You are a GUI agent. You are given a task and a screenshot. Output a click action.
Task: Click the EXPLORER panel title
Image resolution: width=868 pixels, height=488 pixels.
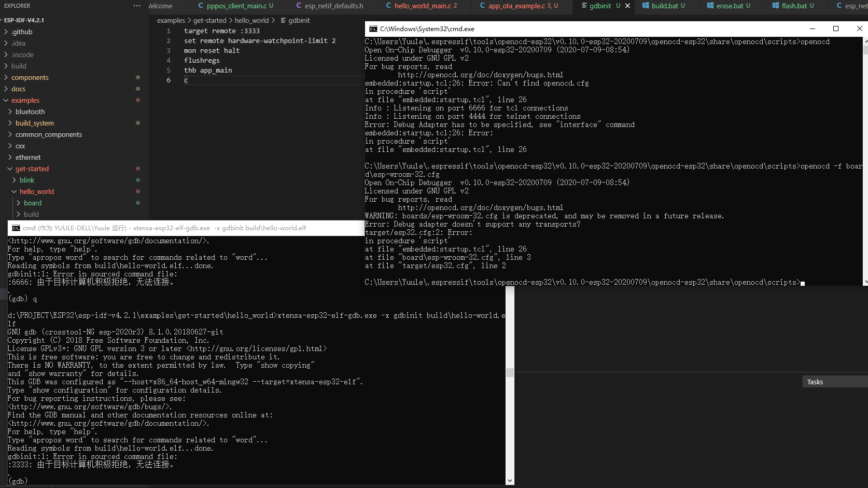pos(17,6)
